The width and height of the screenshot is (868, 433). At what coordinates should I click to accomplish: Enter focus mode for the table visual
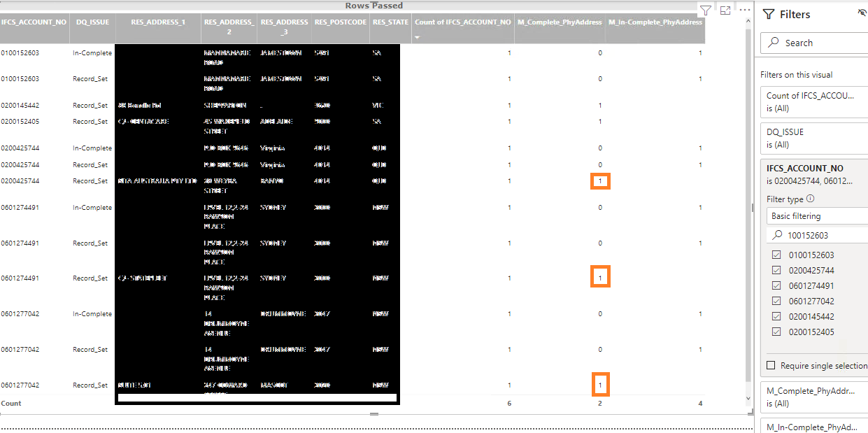(x=725, y=10)
